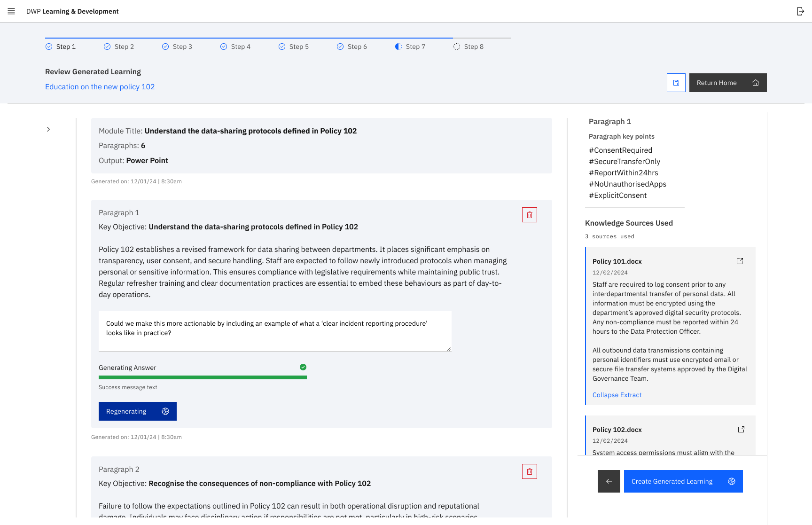Image resolution: width=812 pixels, height=525 pixels.
Task: Click the #NoUnauthorisedApps key point
Action: point(627,184)
